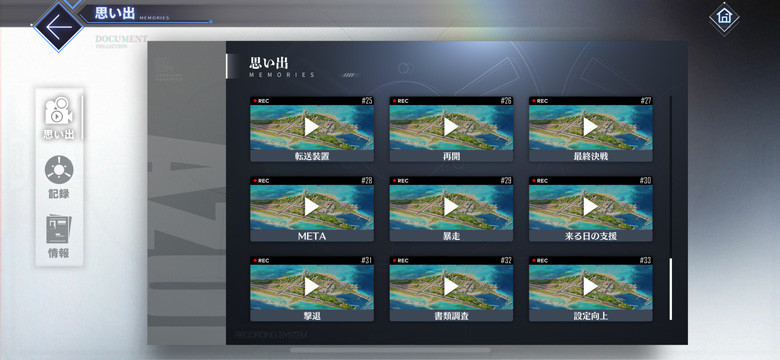
Task: Click the #25 number label
Action: tap(367, 101)
